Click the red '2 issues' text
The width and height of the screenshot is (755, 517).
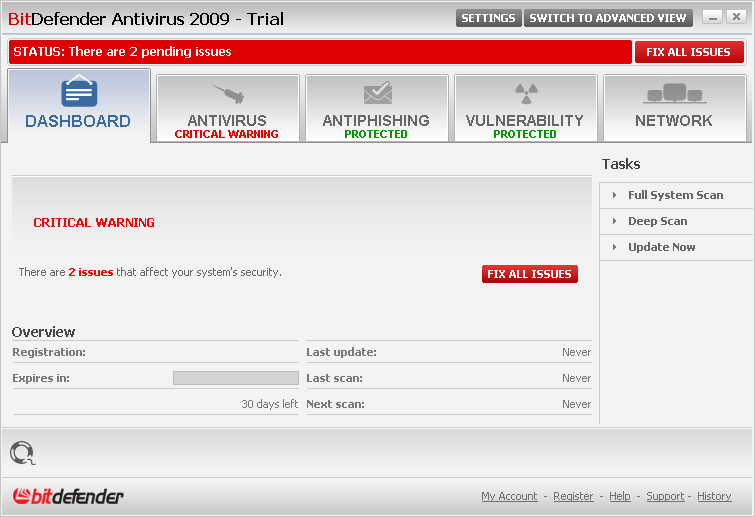click(91, 272)
